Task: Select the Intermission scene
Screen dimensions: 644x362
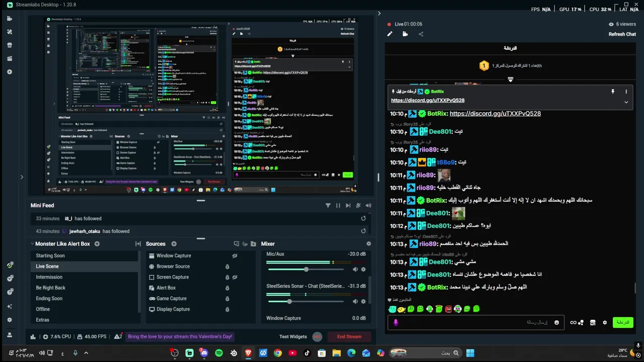Action: click(x=84, y=277)
